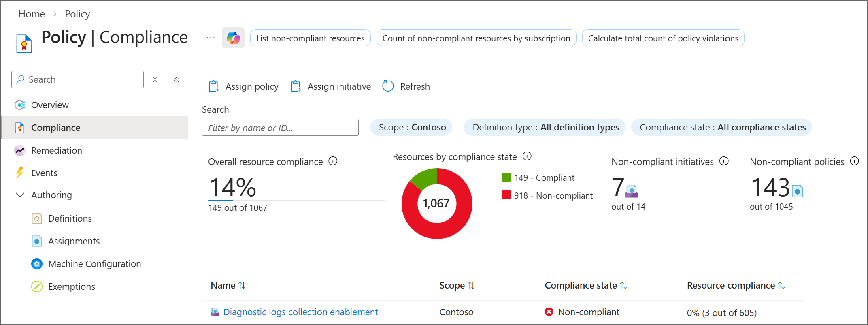Go to Remediation in the sidebar
This screenshot has height=325, width=868.
click(x=56, y=150)
